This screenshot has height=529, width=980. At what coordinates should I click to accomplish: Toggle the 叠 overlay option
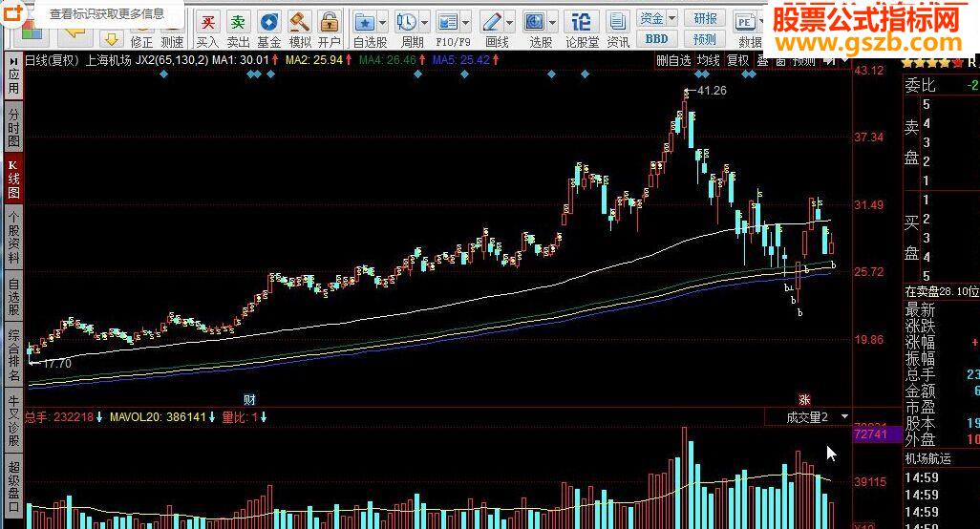tap(762, 60)
